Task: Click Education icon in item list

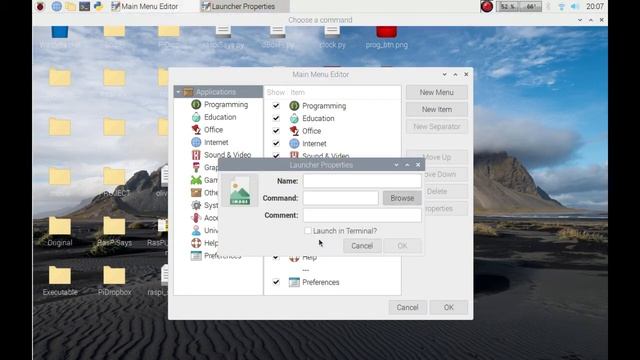Action: [x=294, y=118]
